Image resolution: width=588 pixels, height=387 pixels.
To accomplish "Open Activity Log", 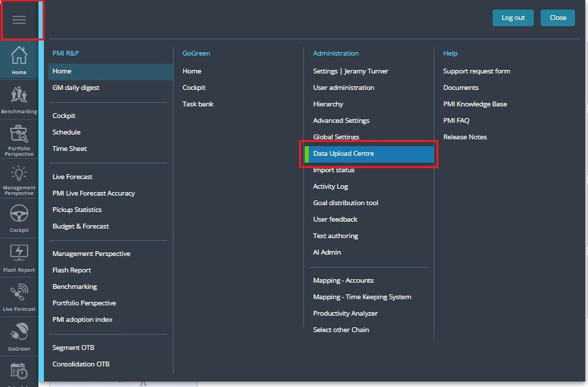I will coord(331,187).
